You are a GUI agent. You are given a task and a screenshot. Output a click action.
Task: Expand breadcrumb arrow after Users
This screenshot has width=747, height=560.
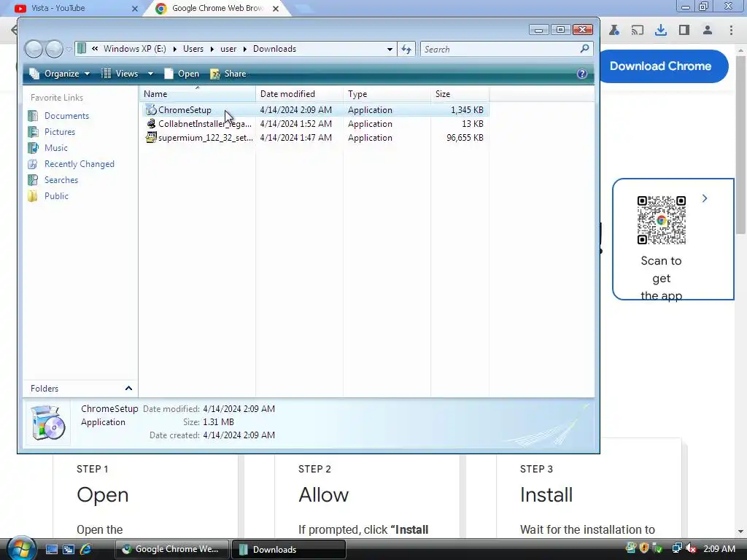tap(212, 49)
